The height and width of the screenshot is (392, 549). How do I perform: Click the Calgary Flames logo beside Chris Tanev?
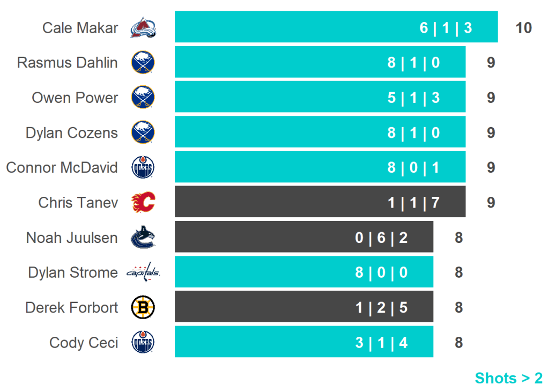click(x=143, y=203)
